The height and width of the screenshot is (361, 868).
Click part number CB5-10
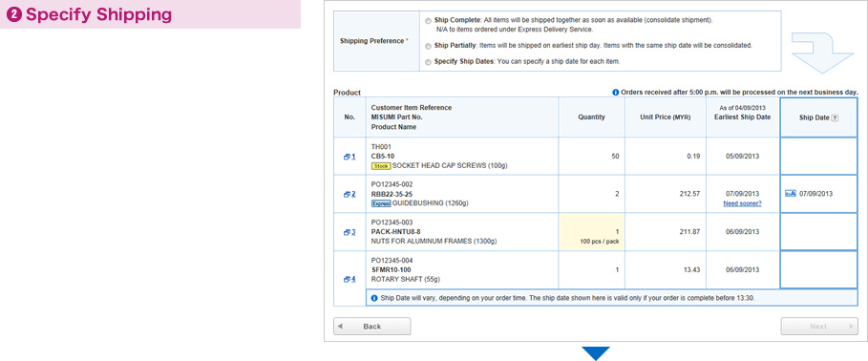tap(383, 156)
